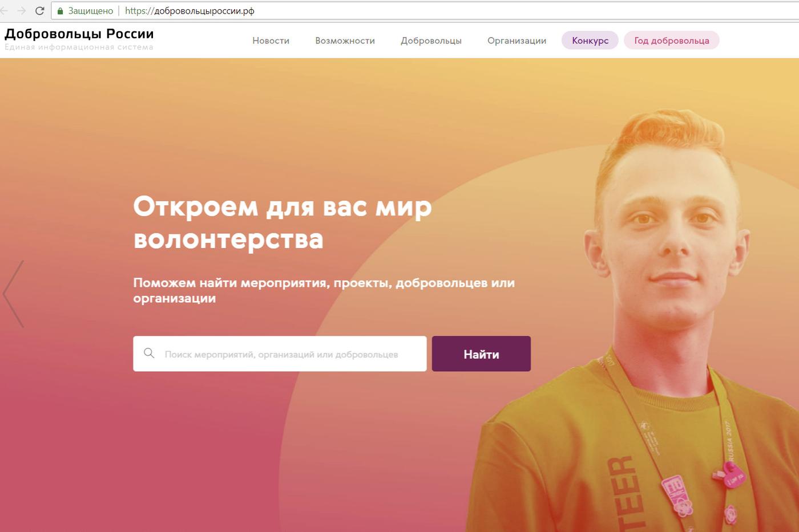Click the Найти search button
This screenshot has width=799, height=532.
pyautogui.click(x=481, y=354)
